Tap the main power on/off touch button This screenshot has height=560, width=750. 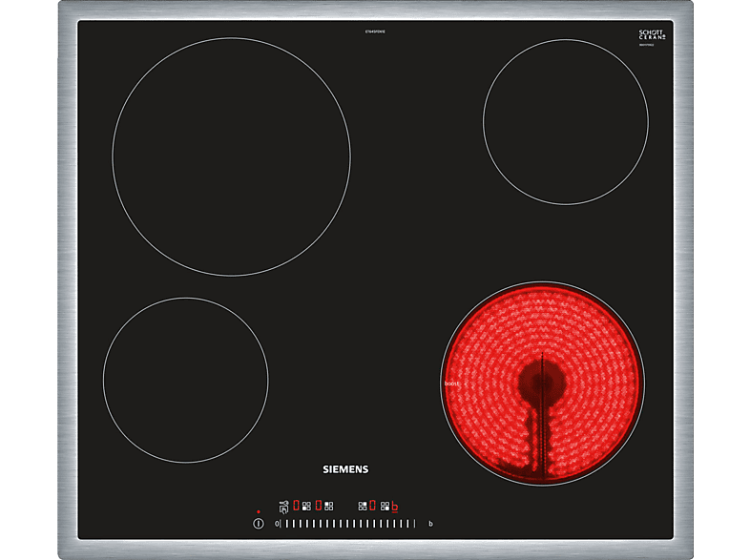[x=259, y=524]
